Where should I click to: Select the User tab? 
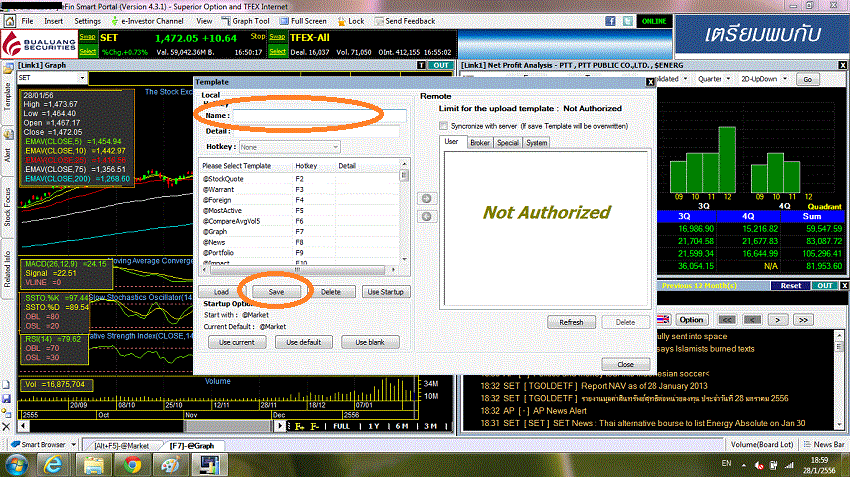(x=452, y=142)
